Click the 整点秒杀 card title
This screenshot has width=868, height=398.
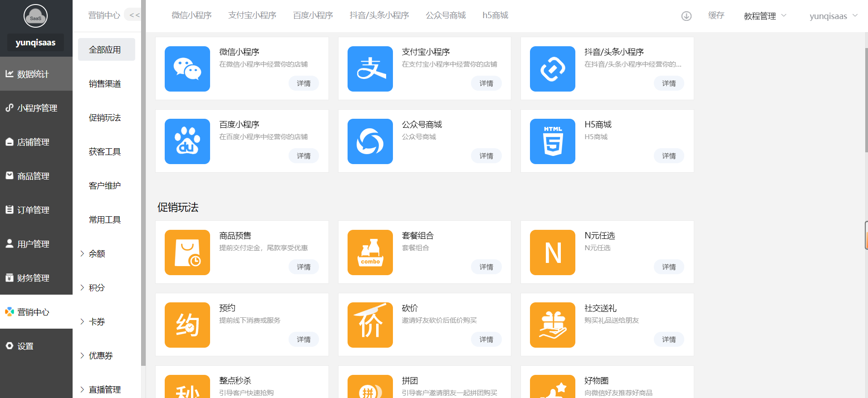tap(235, 381)
